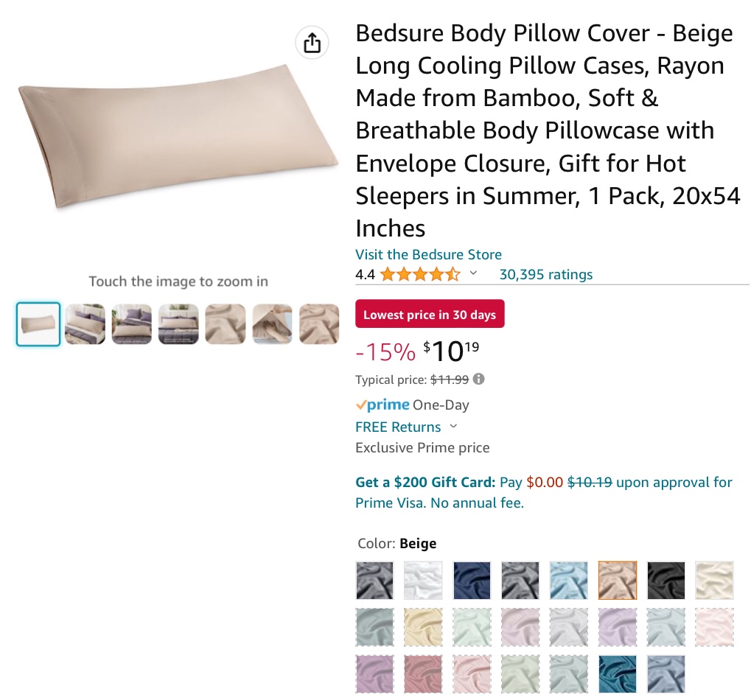Select the navy blue color swatch
The image size is (751, 700).
(472, 580)
